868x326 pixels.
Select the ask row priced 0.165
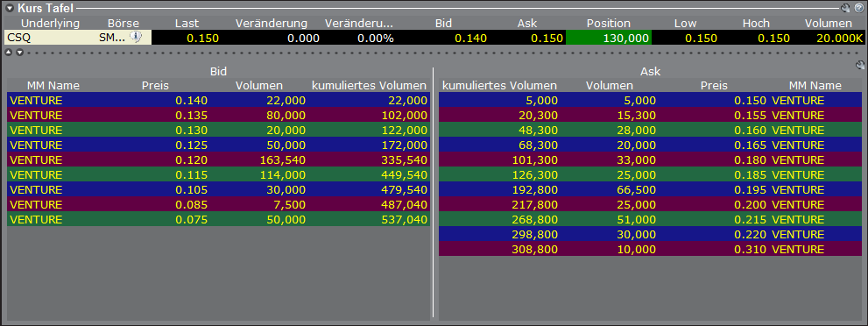pos(652,145)
